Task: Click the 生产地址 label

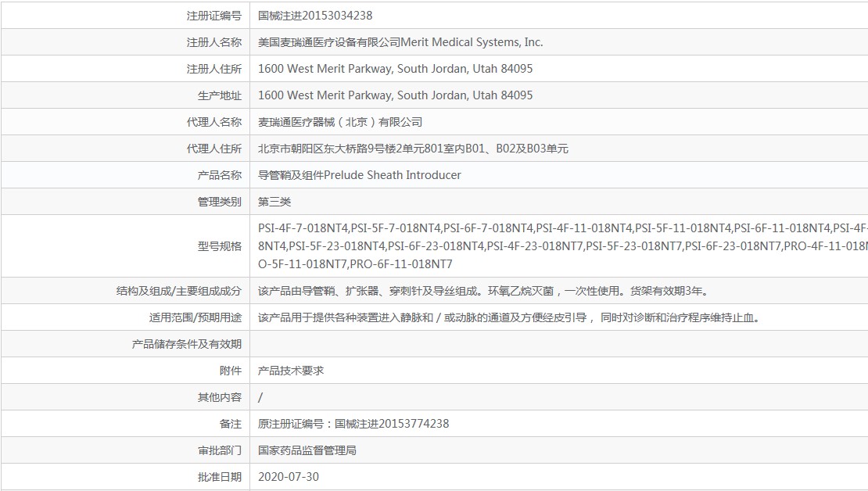Action: [x=220, y=95]
